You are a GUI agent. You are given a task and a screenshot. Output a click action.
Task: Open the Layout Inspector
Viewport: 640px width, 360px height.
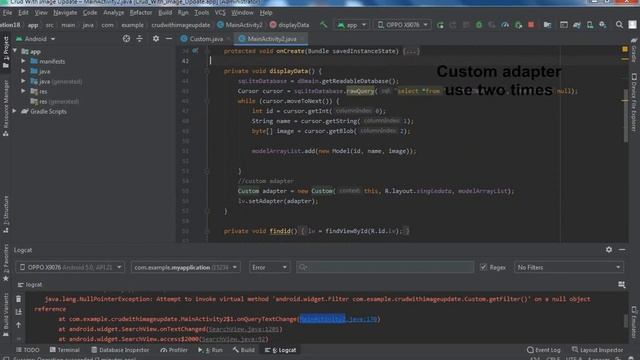pyautogui.click(x=598, y=350)
